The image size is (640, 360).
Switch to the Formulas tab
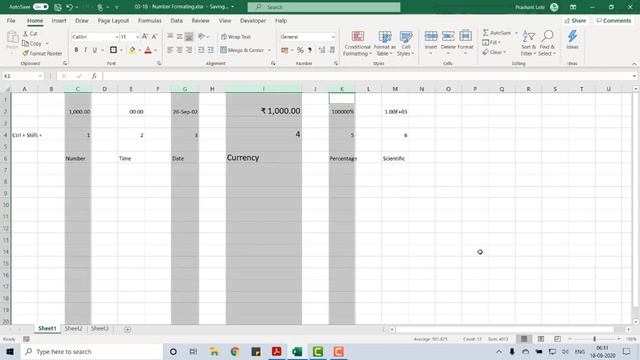pos(149,20)
